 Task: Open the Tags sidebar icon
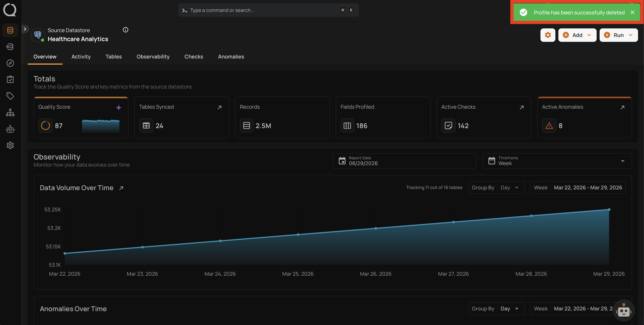click(10, 96)
